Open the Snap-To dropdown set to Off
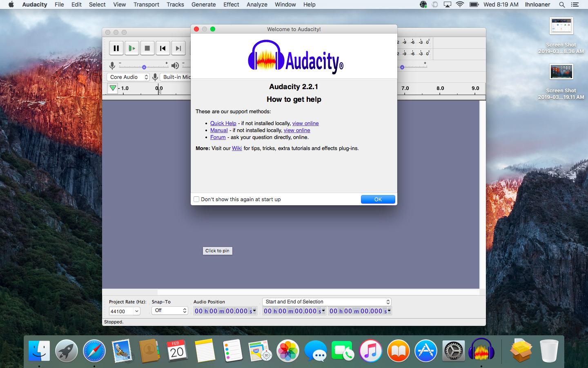The width and height of the screenshot is (588, 368). tap(170, 311)
